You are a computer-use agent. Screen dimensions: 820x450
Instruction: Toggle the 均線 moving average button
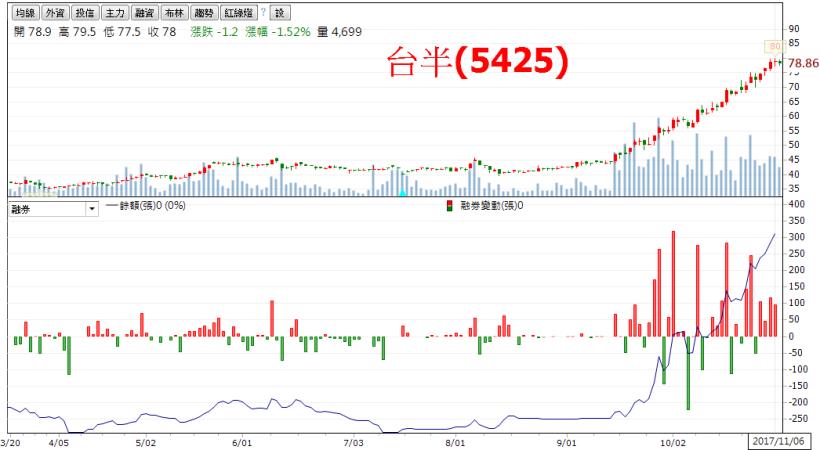coord(26,13)
